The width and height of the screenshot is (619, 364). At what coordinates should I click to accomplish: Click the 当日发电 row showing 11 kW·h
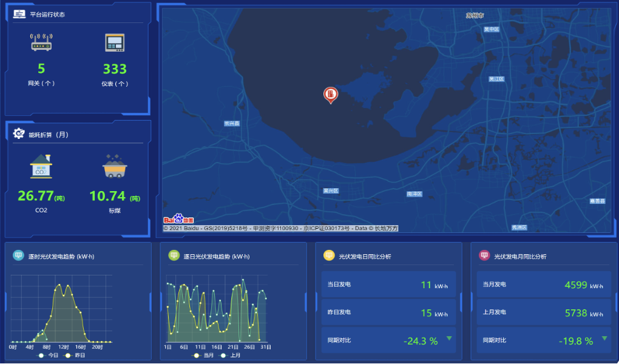point(388,285)
